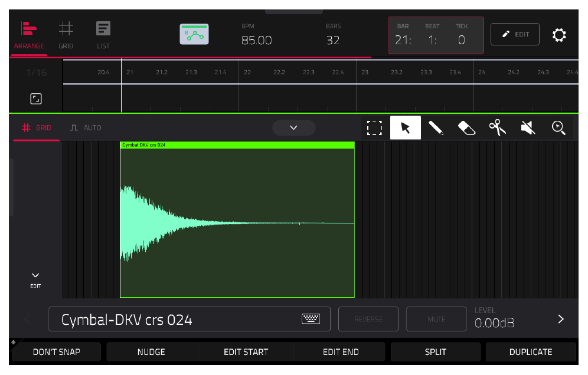The height and width of the screenshot is (375, 588).
Task: Jump to bar 24 on timeline ruler
Action: [482, 72]
